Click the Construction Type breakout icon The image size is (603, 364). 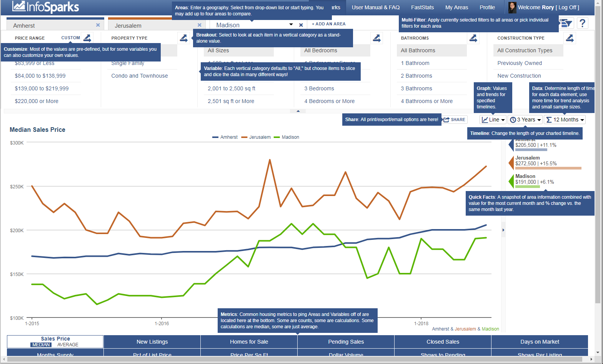[x=570, y=38]
